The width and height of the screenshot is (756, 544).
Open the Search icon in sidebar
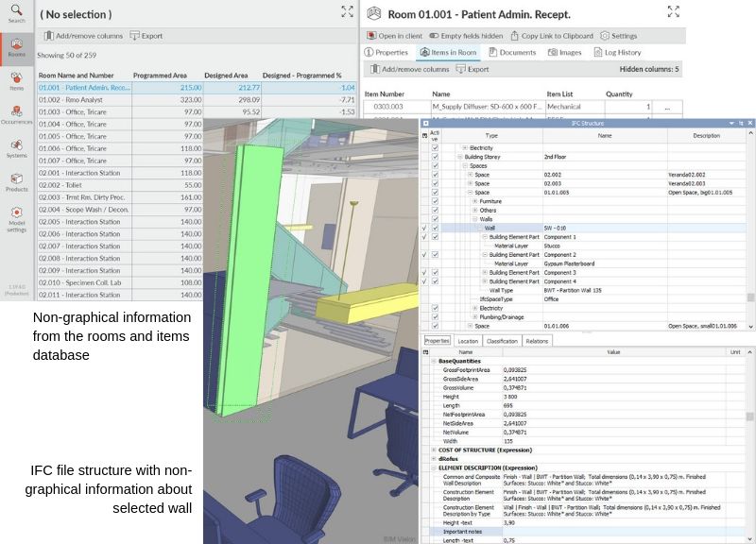[x=16, y=13]
